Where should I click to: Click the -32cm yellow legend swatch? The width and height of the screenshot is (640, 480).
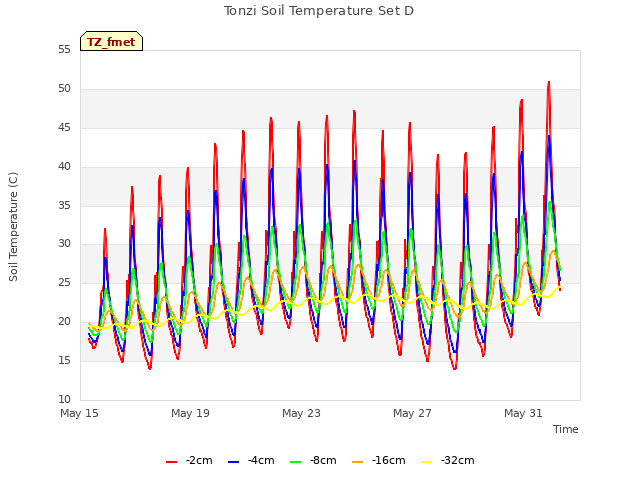(x=427, y=462)
